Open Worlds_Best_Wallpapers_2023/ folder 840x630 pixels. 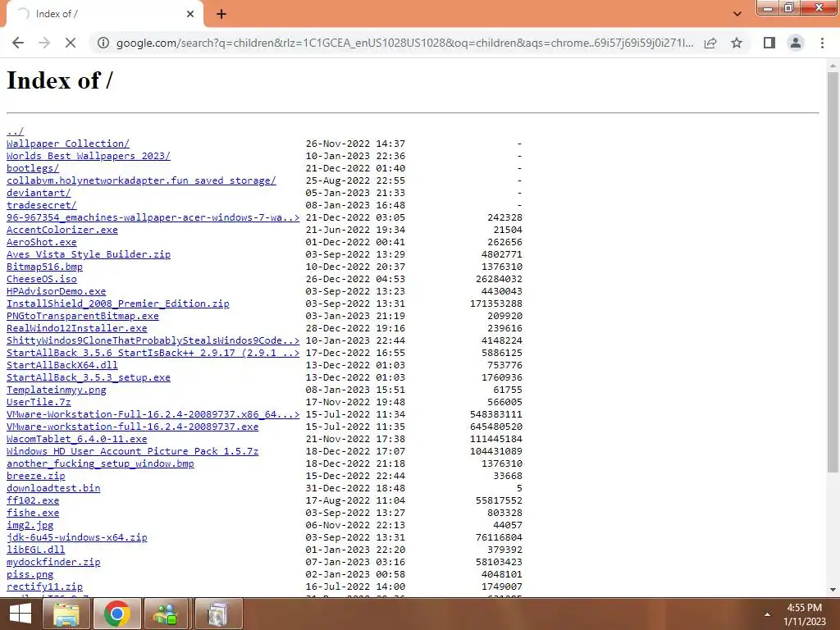tap(89, 156)
